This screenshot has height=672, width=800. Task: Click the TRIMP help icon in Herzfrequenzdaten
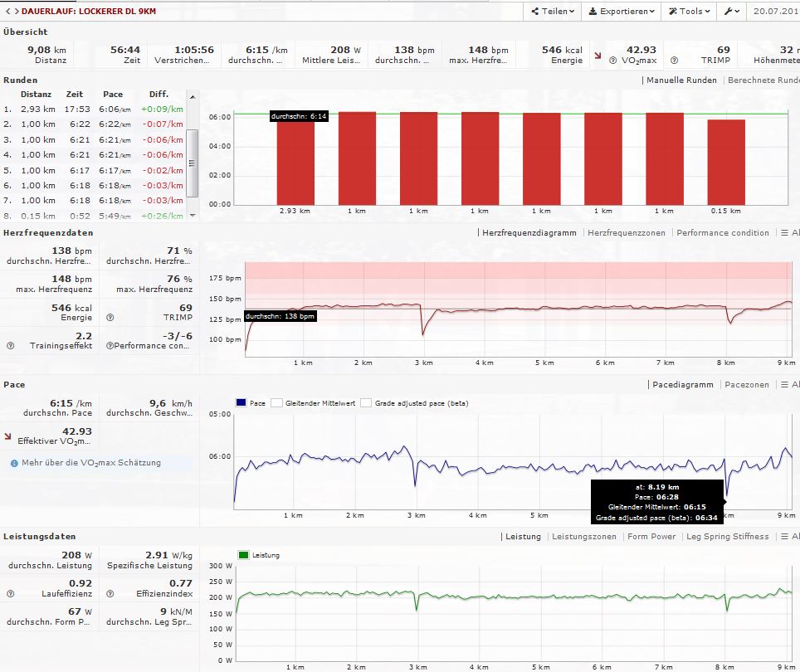[110, 317]
